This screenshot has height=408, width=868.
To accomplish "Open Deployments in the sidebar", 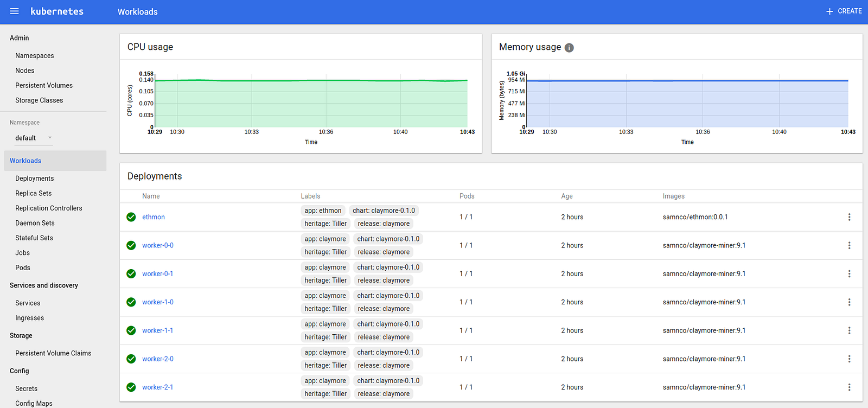I will (x=35, y=178).
